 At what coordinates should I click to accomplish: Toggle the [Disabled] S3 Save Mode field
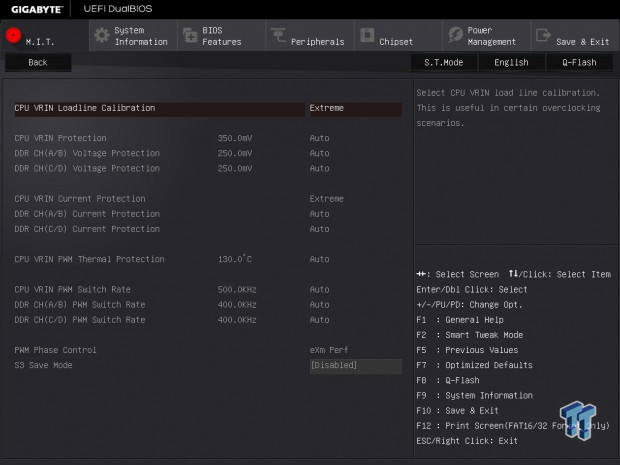[356, 366]
